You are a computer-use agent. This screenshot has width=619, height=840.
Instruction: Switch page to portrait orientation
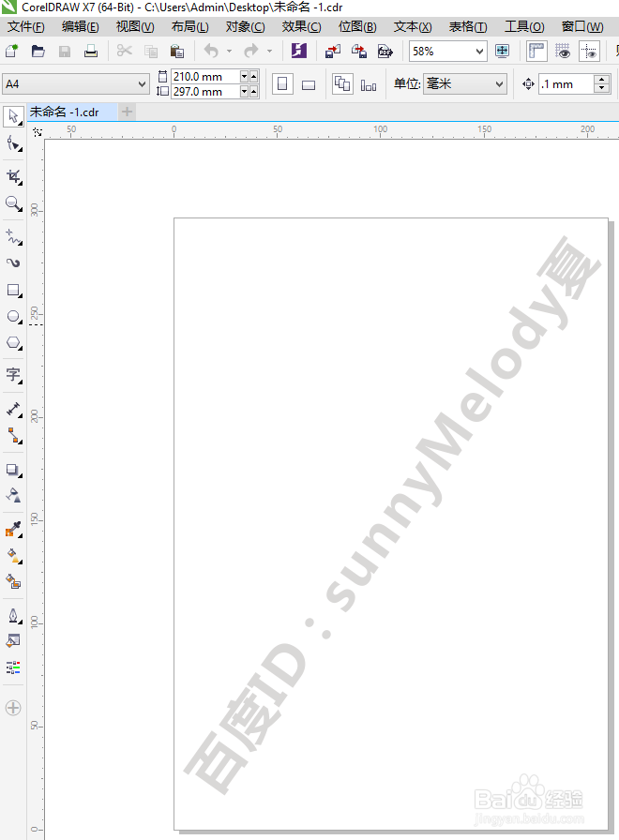coord(282,84)
